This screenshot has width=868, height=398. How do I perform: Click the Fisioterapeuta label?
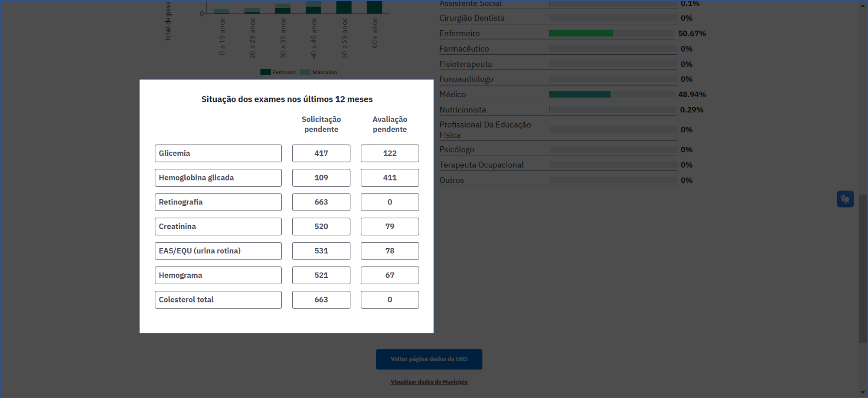(x=466, y=64)
